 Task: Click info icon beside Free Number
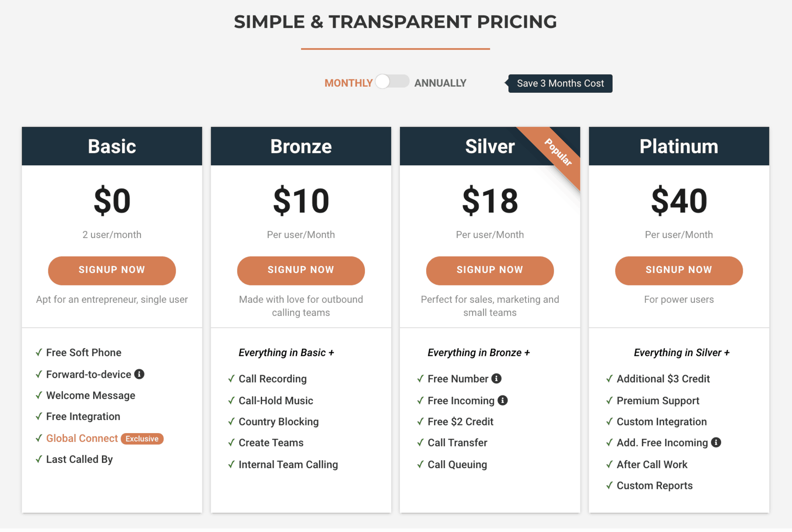click(x=496, y=379)
